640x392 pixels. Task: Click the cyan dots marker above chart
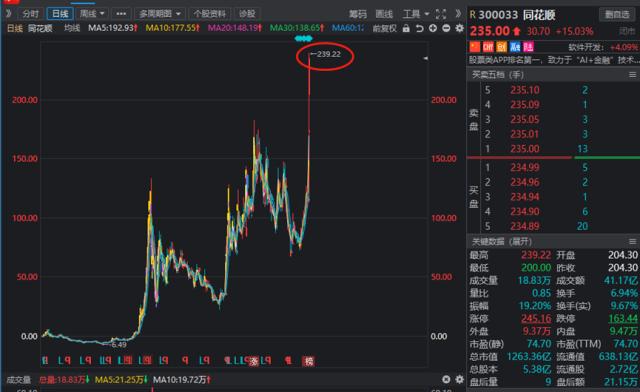pyautogui.click(x=303, y=38)
